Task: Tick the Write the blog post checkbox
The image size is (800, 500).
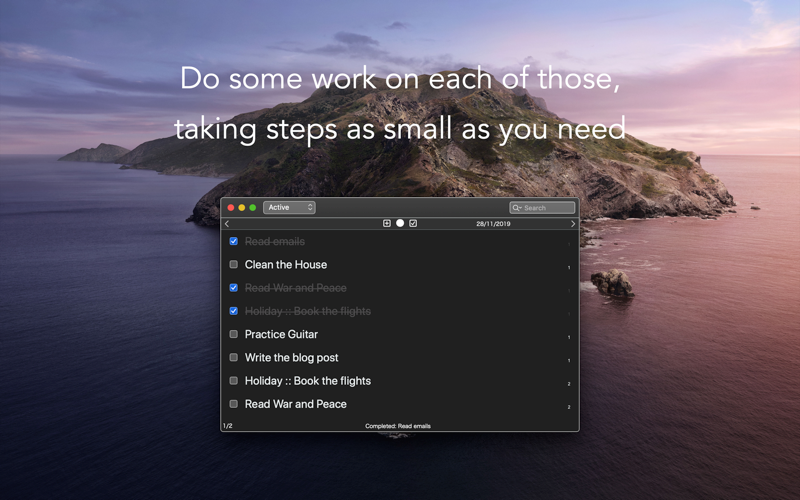Action: pyautogui.click(x=234, y=357)
